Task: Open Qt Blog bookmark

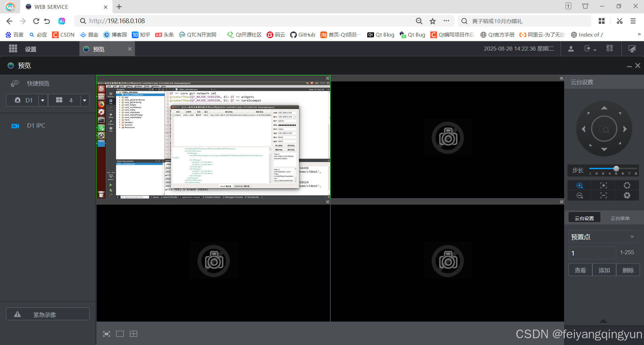Action: coord(381,34)
